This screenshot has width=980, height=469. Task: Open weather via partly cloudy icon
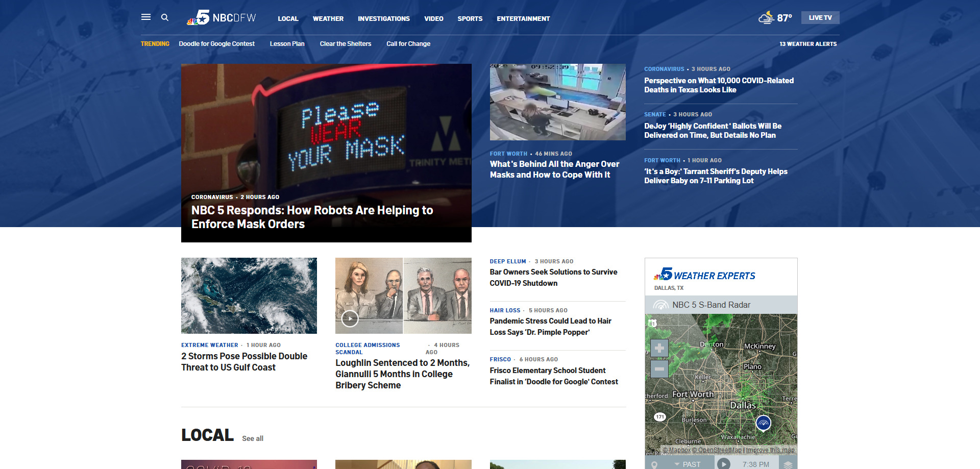766,18
